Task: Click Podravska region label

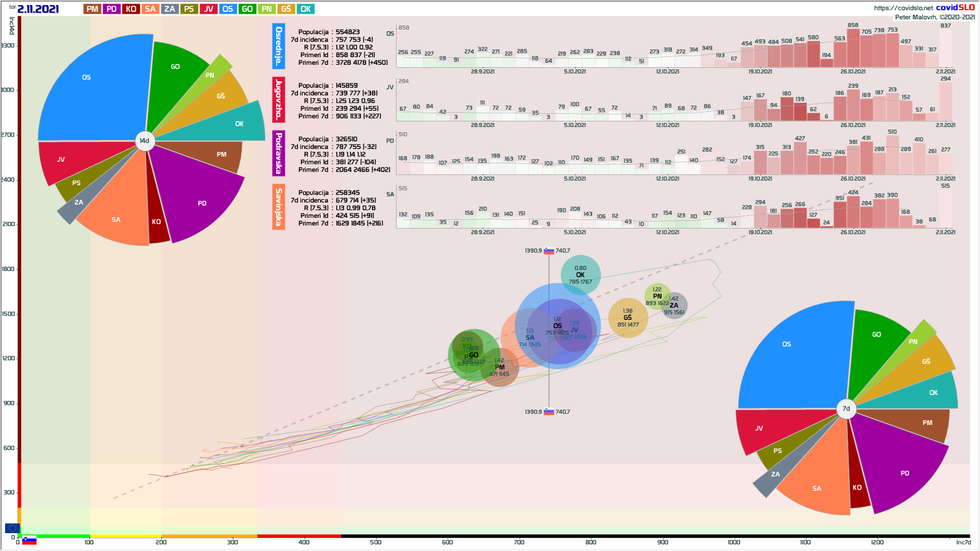Action: 279,154
